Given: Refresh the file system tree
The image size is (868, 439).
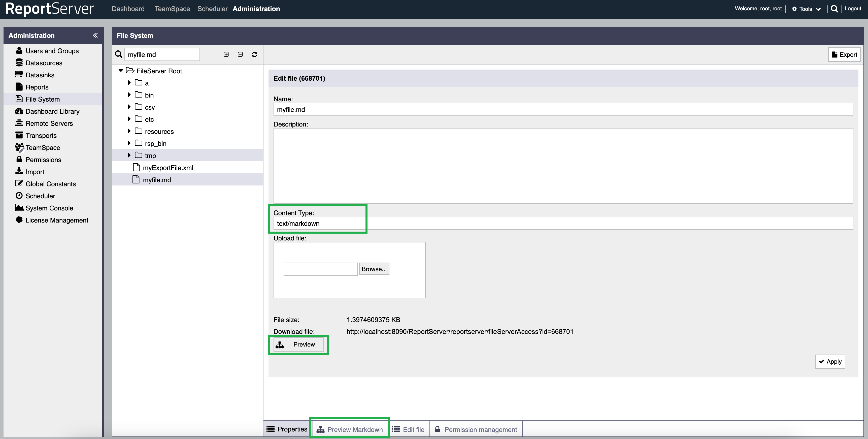Looking at the screenshot, I should [x=254, y=54].
